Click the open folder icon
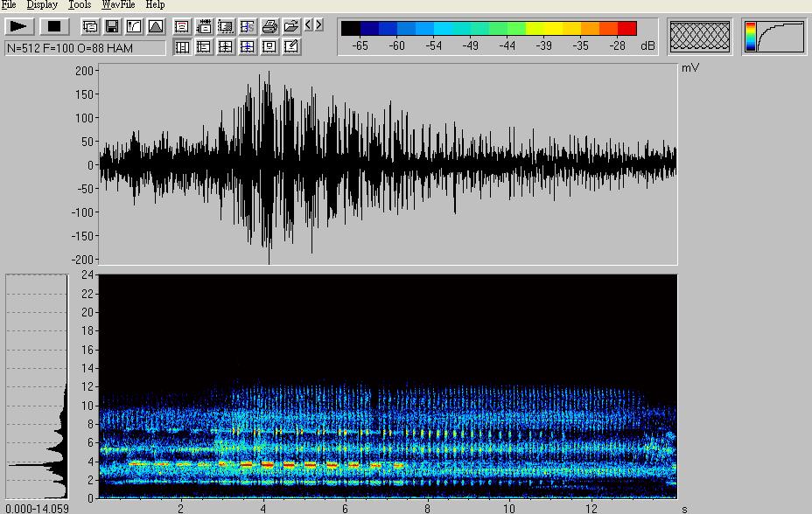Screen dimensions: 812x514 (x=291, y=26)
